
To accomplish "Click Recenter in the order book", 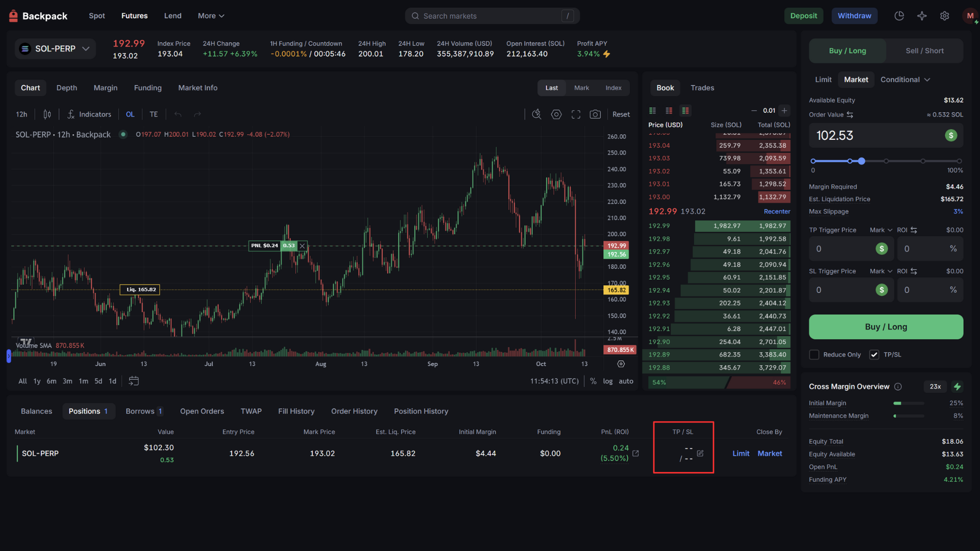I will (777, 211).
